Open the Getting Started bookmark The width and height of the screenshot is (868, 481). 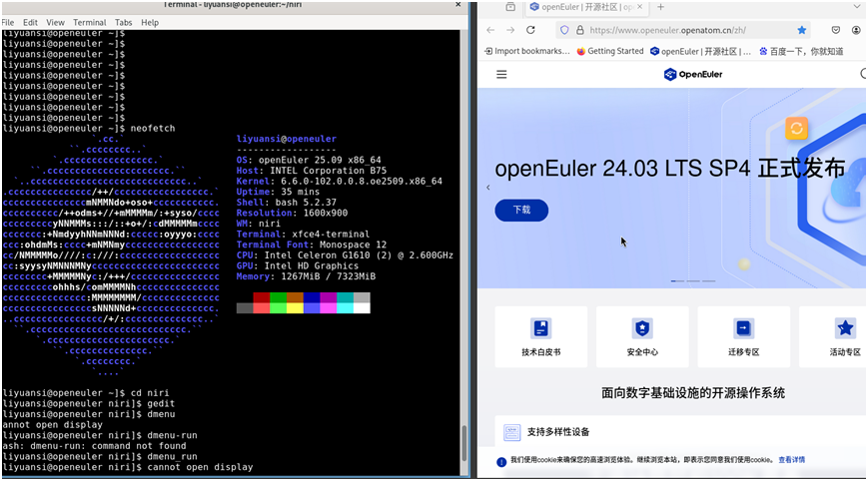point(610,51)
